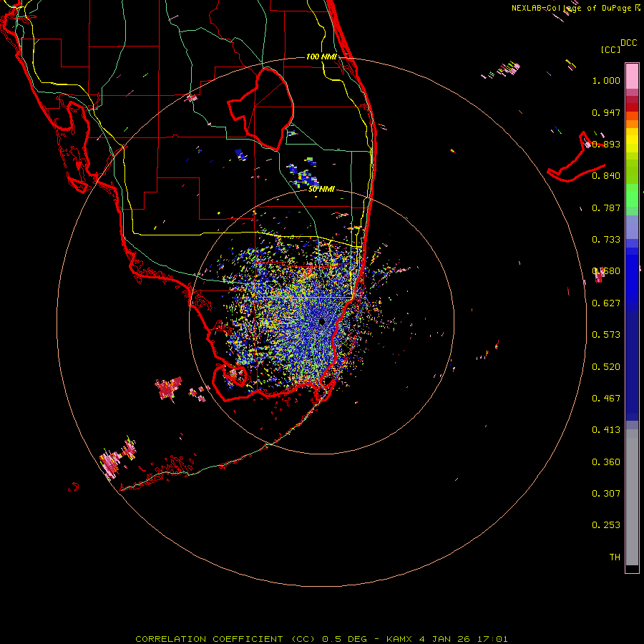Click the 0.573 scale value
Image resolution: width=644 pixels, height=644 pixels.
click(x=606, y=335)
